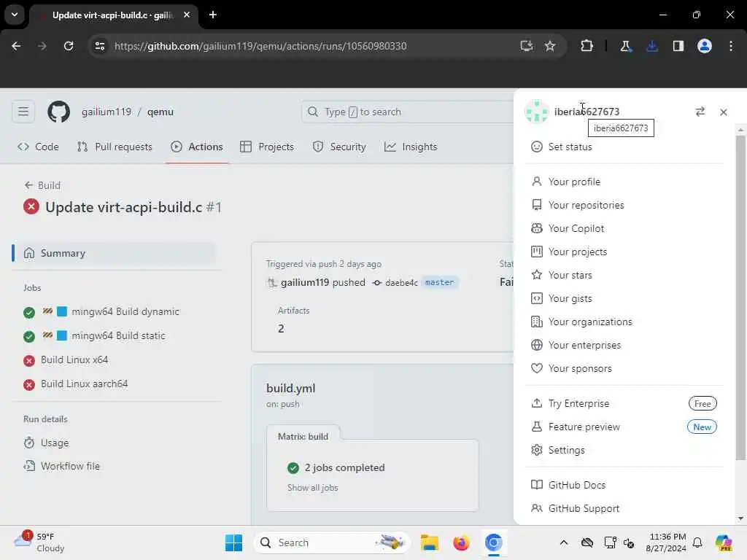
Task: Open the Chrome profile avatar
Action: (x=704, y=46)
